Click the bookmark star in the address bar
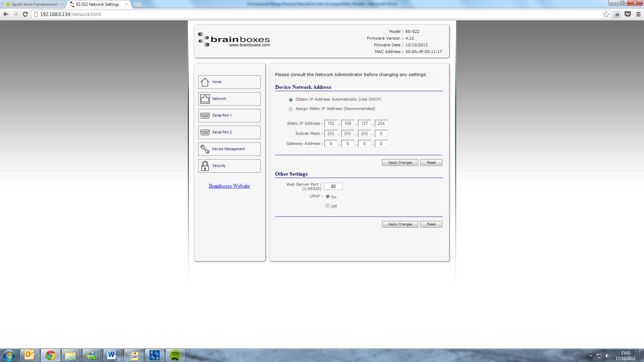 606,14
